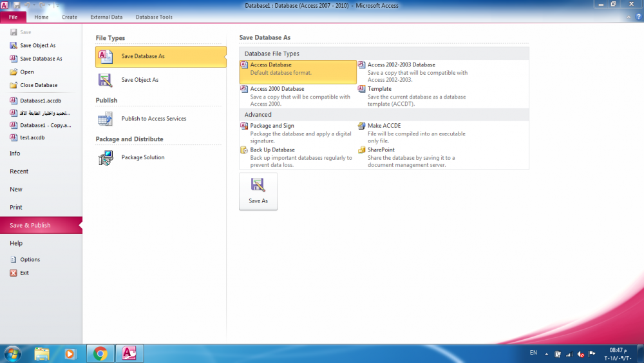Click the Save Object As sidebar icon
Screen dimensions: 644x363
point(14,45)
